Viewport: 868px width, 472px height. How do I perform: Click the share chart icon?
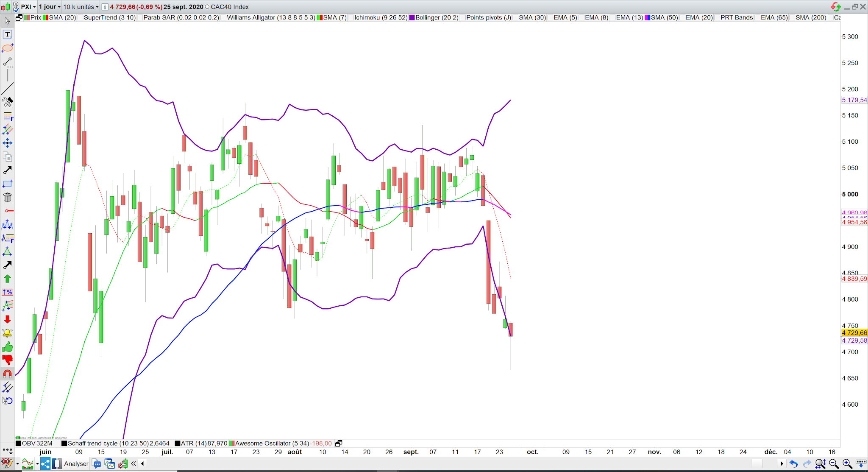coord(45,464)
